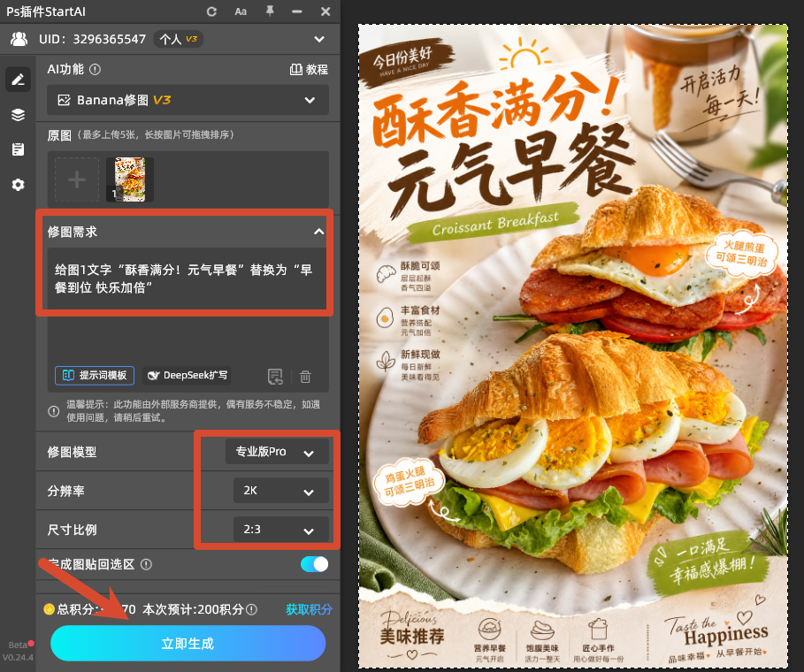This screenshot has width=804, height=672.
Task: Open the layers stack sidebar icon
Action: (18, 115)
